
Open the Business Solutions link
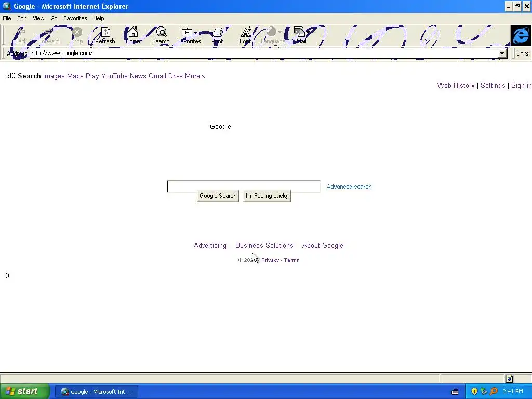pos(264,245)
